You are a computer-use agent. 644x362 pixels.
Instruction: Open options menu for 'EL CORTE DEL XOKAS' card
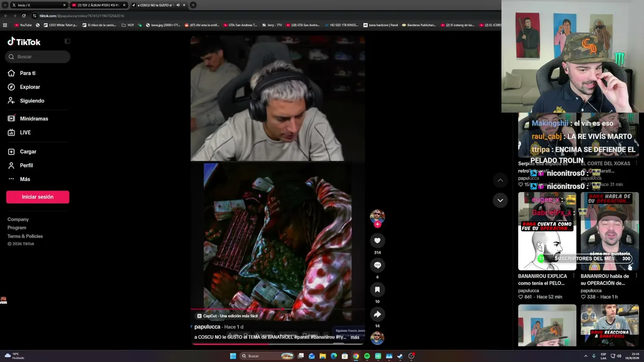pos(636,163)
